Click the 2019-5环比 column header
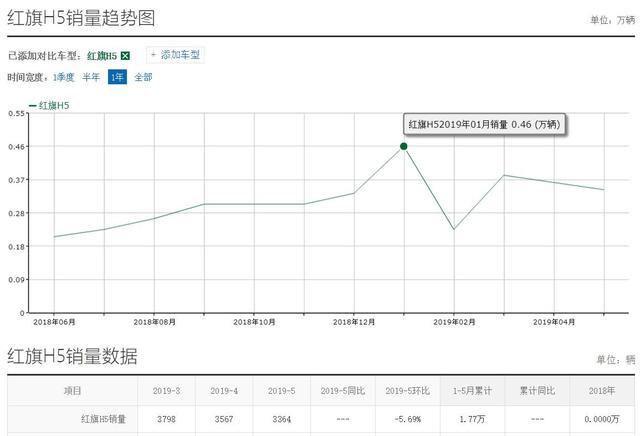 coord(407,391)
